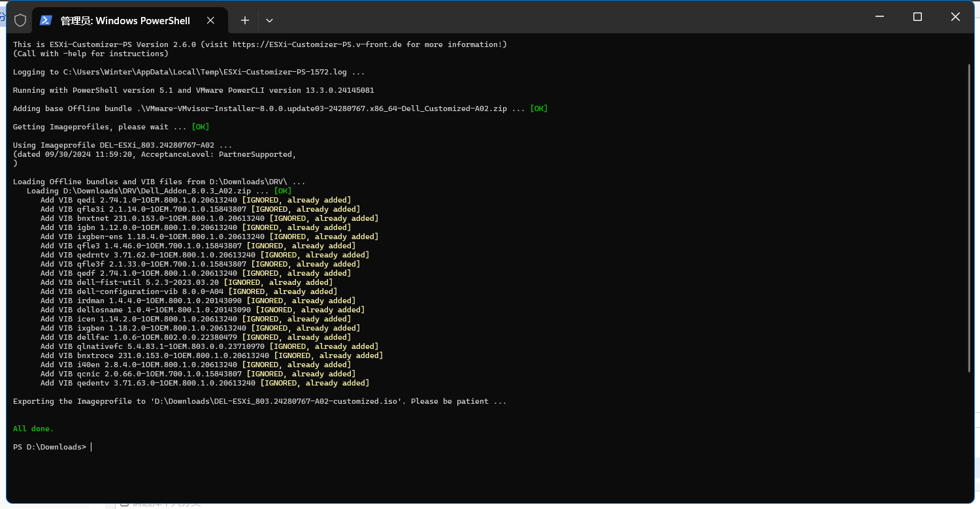The height and width of the screenshot is (509, 980).
Task: Close the Windows PowerShell tab
Action: pyautogui.click(x=211, y=20)
